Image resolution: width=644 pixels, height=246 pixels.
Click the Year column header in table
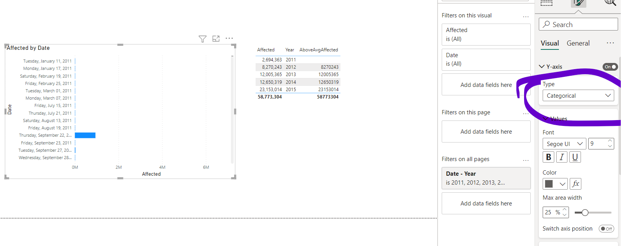point(290,50)
